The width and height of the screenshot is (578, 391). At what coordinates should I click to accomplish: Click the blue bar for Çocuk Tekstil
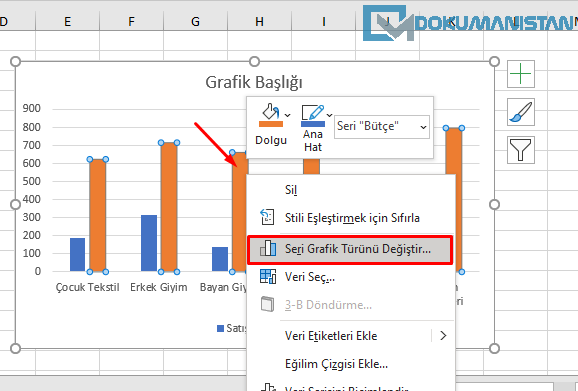[x=77, y=255]
